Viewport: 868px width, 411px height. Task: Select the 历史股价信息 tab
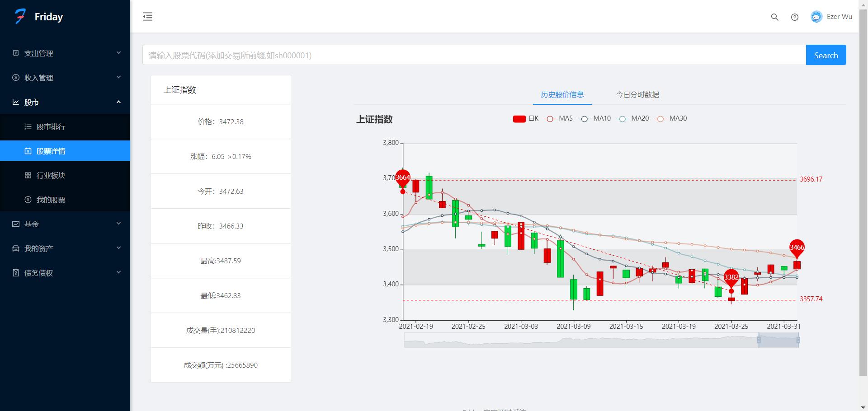[x=561, y=95]
